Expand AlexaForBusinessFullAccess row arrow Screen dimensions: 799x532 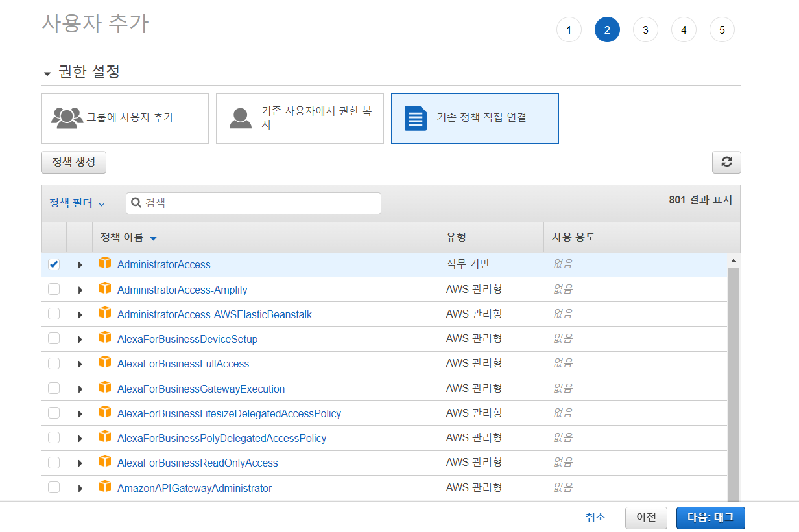(x=80, y=364)
